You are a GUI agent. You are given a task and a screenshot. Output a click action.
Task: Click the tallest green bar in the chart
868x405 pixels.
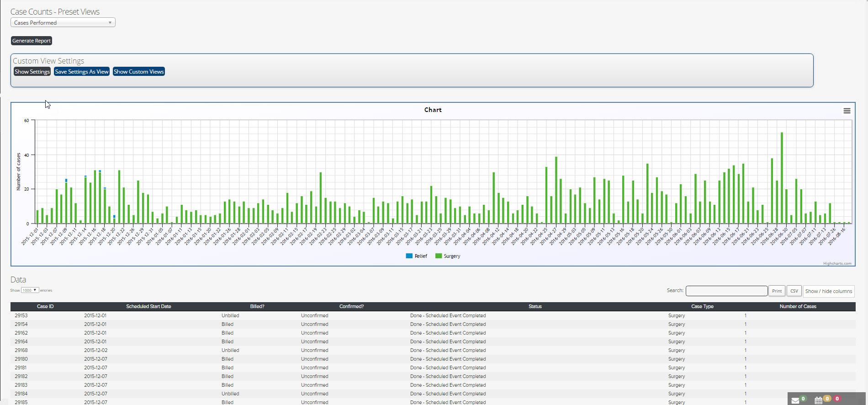tap(782, 178)
